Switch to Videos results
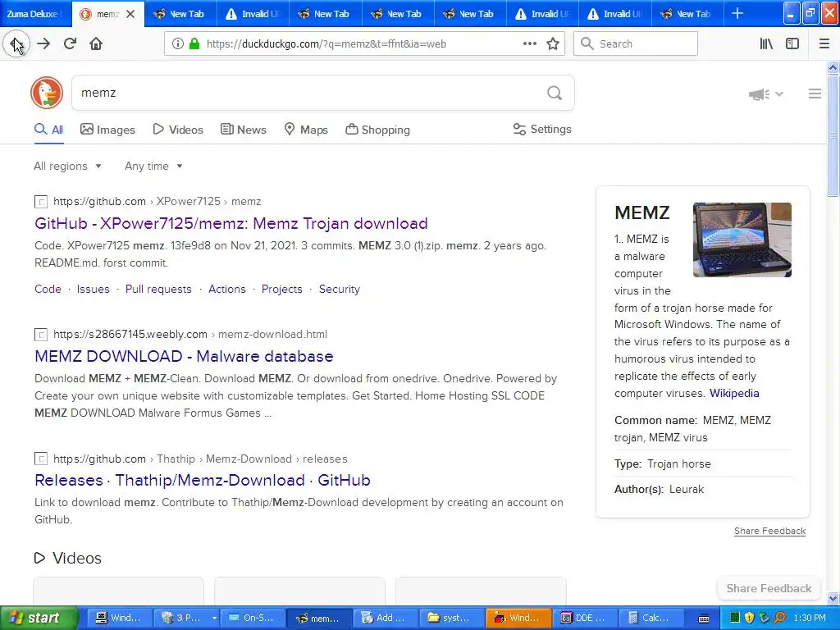Viewport: 840px width, 630px height. 178,130
